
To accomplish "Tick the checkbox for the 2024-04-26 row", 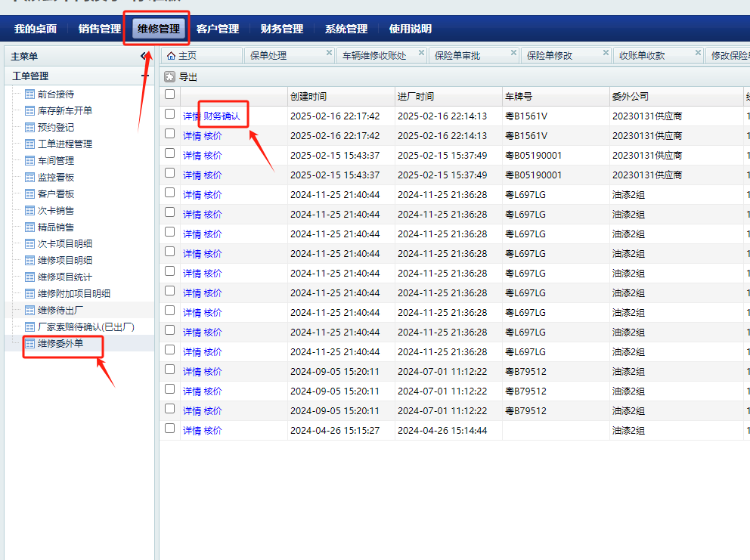I will click(169, 429).
